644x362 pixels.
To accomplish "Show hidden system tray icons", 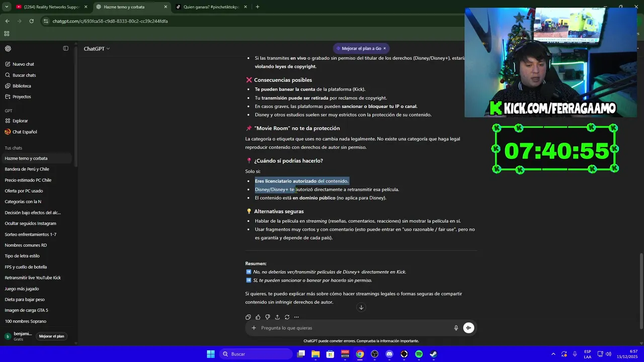I will 553,354.
